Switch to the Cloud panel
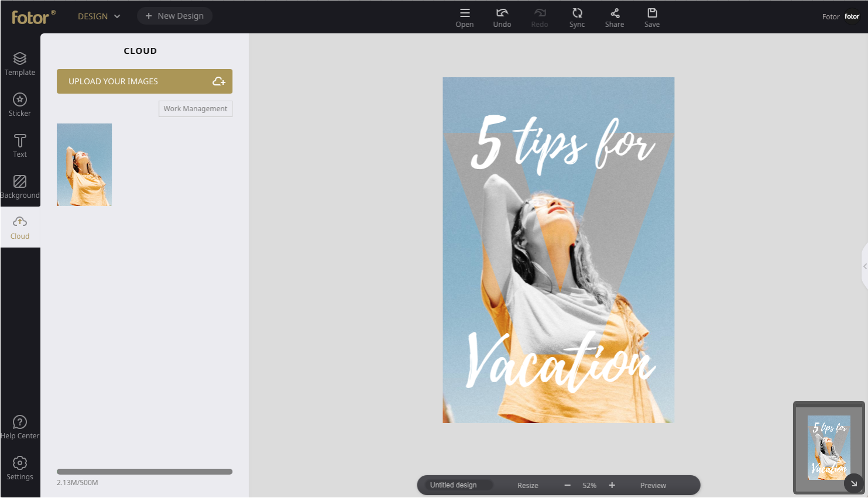 pyautogui.click(x=20, y=227)
